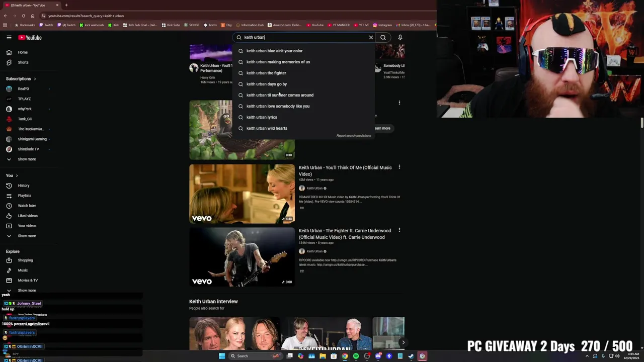Click the bird animation video thumbnail
The width and height of the screenshot is (644, 362).
[242, 130]
